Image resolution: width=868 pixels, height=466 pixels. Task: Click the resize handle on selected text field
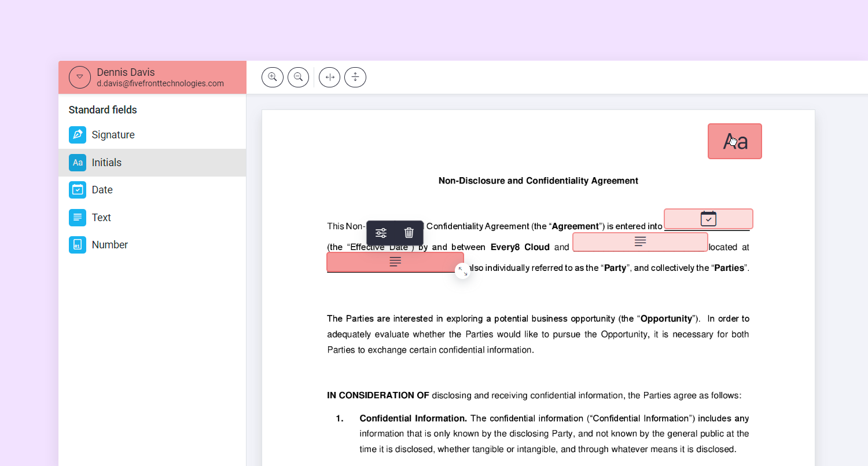coord(462,271)
